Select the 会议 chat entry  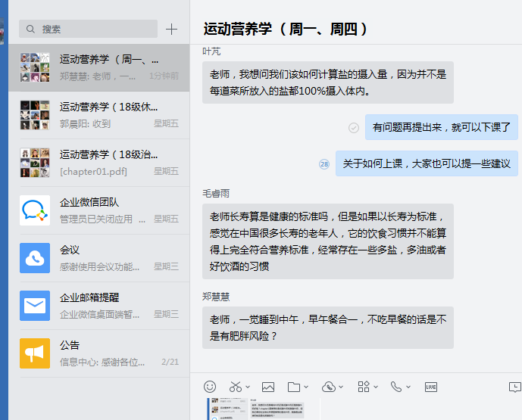[x=98, y=257]
